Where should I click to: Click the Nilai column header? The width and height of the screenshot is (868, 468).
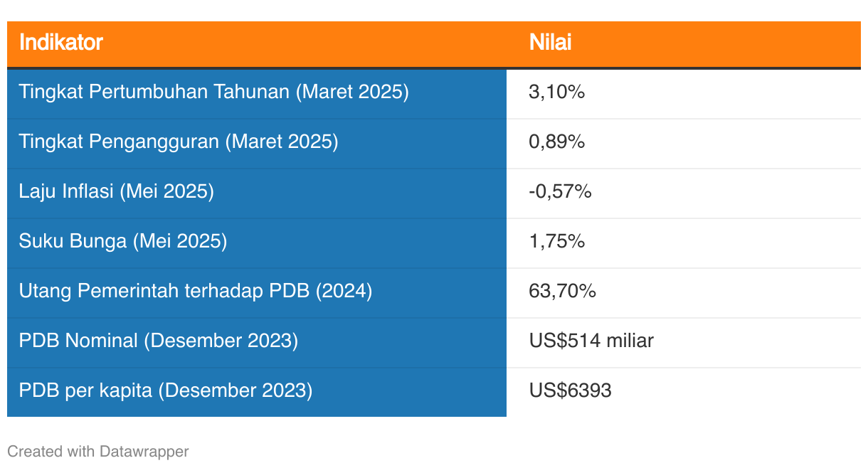(x=550, y=43)
